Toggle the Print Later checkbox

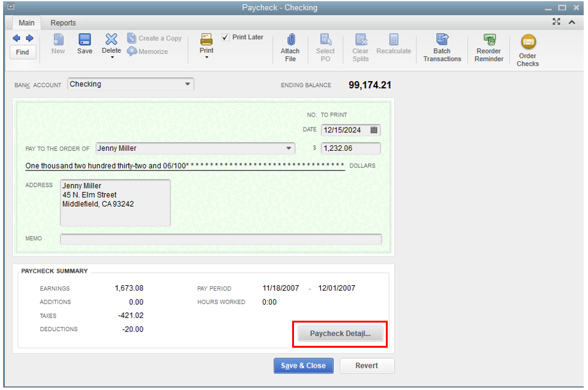click(x=225, y=37)
